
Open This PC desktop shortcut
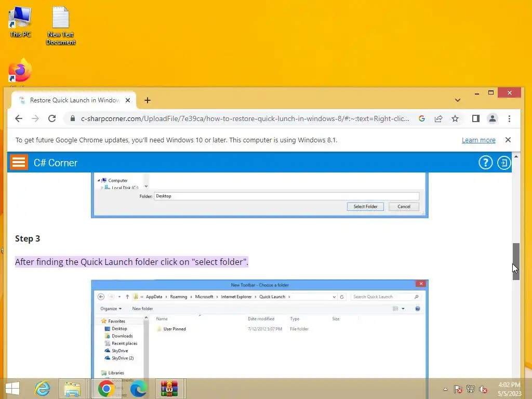20,22
